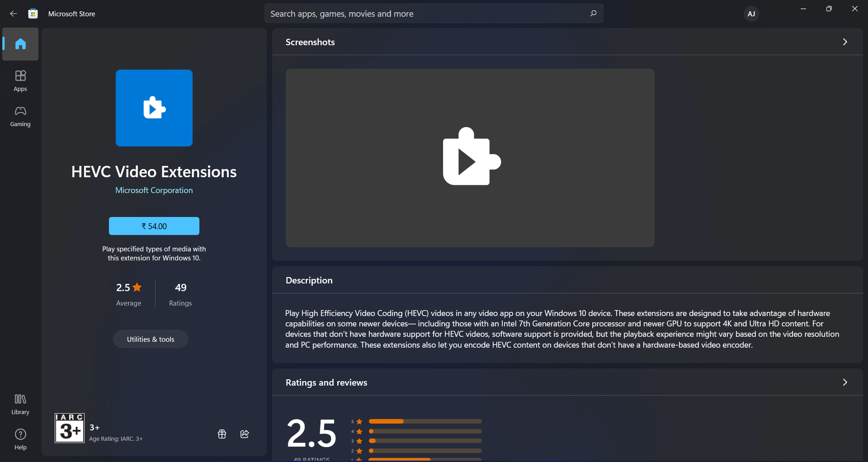Navigate back using the back arrow
The width and height of the screenshot is (868, 462).
pyautogui.click(x=13, y=14)
